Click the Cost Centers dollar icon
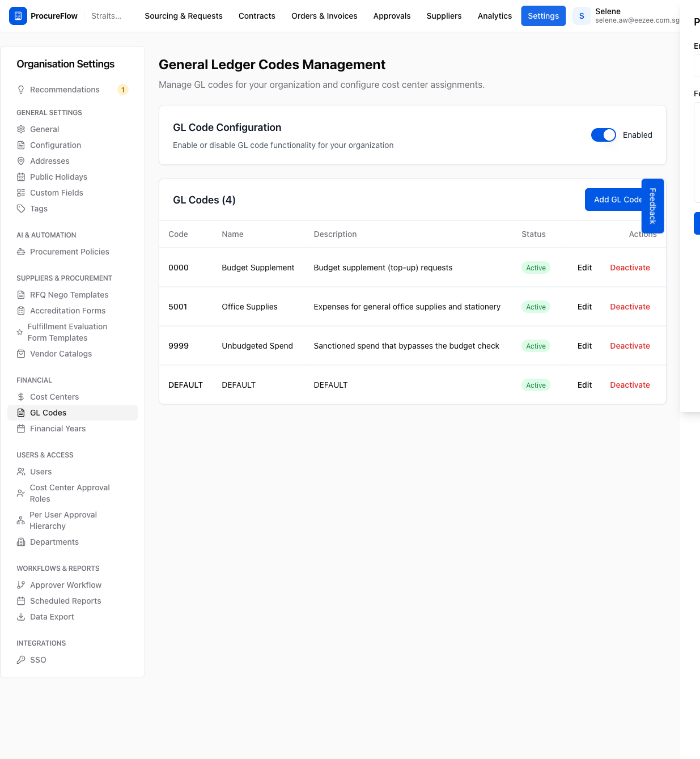This screenshot has width=700, height=759. [x=21, y=397]
